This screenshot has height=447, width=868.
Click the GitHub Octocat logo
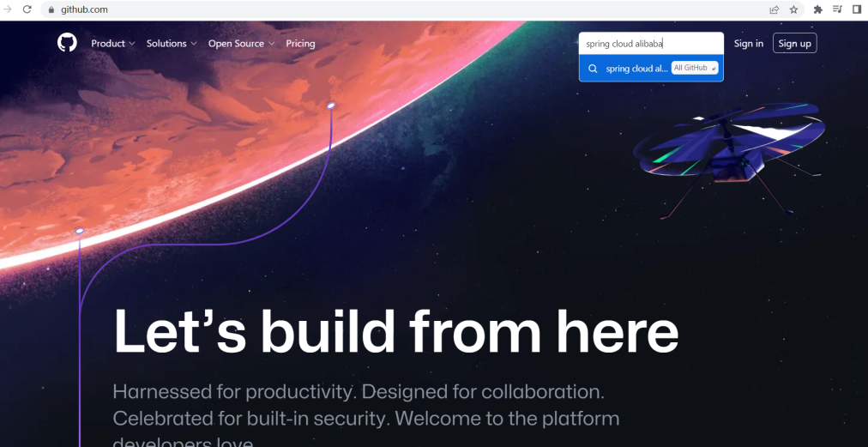pyautogui.click(x=67, y=43)
